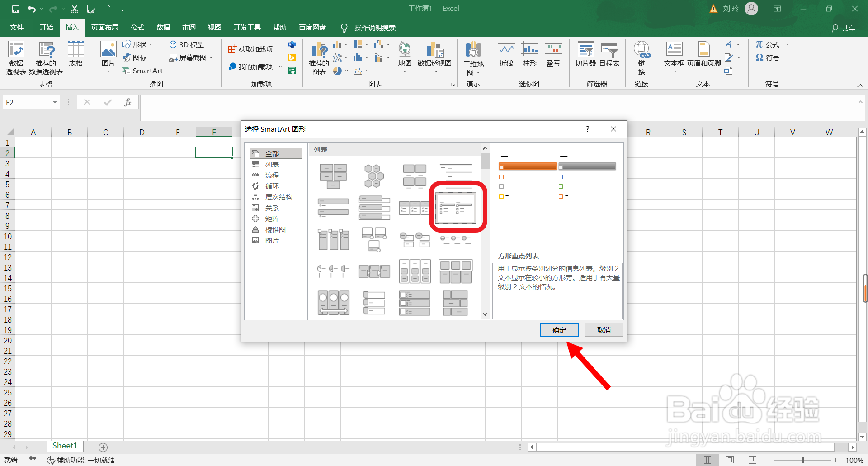Image resolution: width=868 pixels, height=466 pixels.
Task: Insert a Win/Loss sparkline (盈亏)
Action: point(553,54)
